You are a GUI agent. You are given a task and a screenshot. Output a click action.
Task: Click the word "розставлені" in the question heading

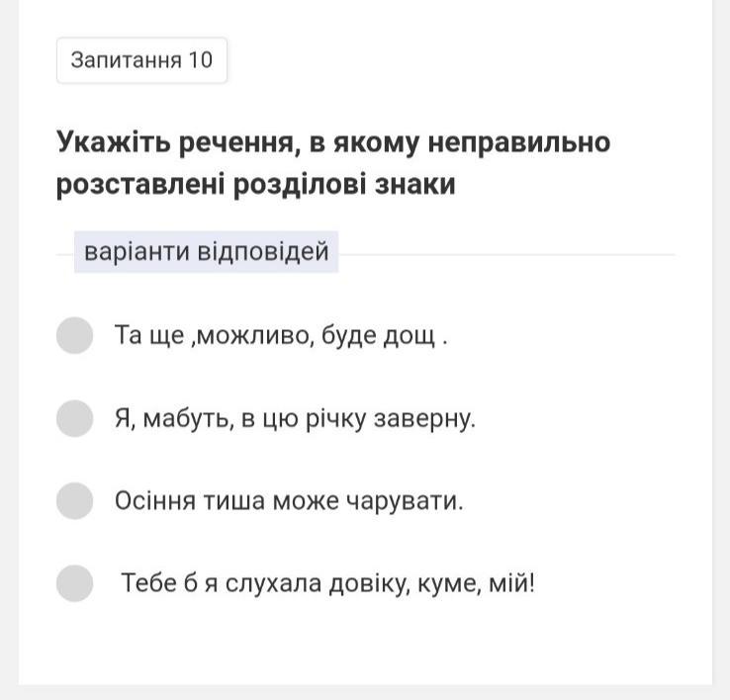[140, 185]
